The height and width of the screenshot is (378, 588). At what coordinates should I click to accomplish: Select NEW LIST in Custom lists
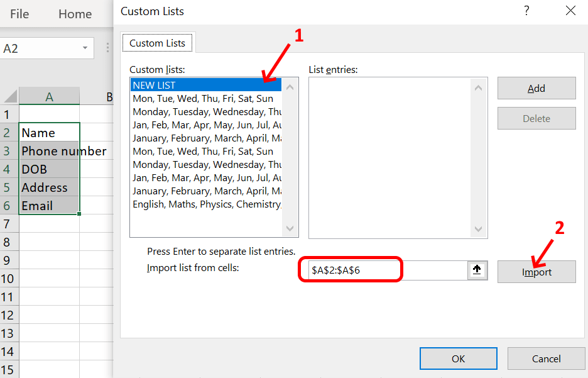click(x=205, y=85)
